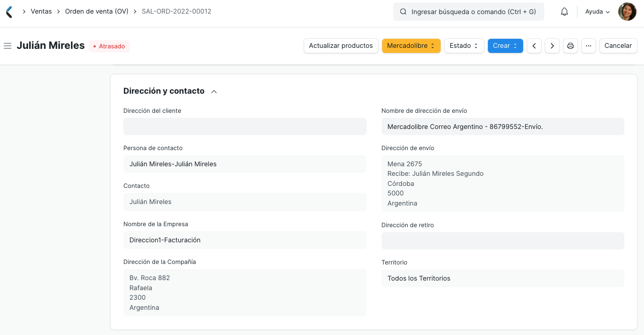Click the back chevron at top left
This screenshot has width=644, height=335.
[x=8, y=11]
